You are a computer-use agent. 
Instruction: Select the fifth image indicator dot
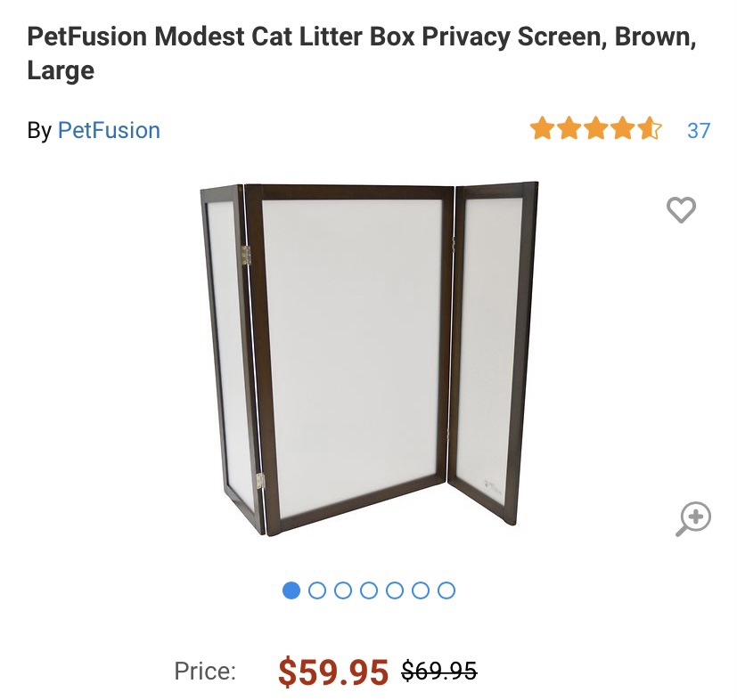click(x=395, y=590)
